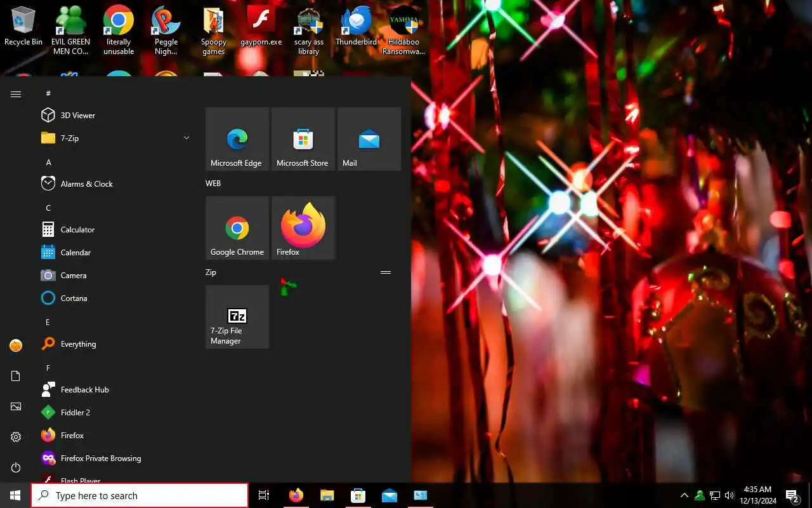The height and width of the screenshot is (508, 812).
Task: Open Cortana from the app list
Action: pyautogui.click(x=114, y=298)
